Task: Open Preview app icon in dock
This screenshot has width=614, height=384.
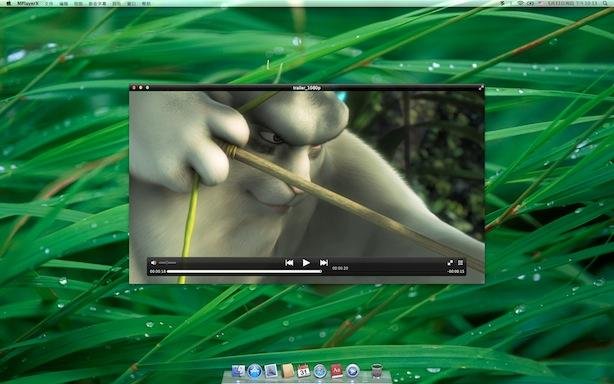Action: [271, 371]
